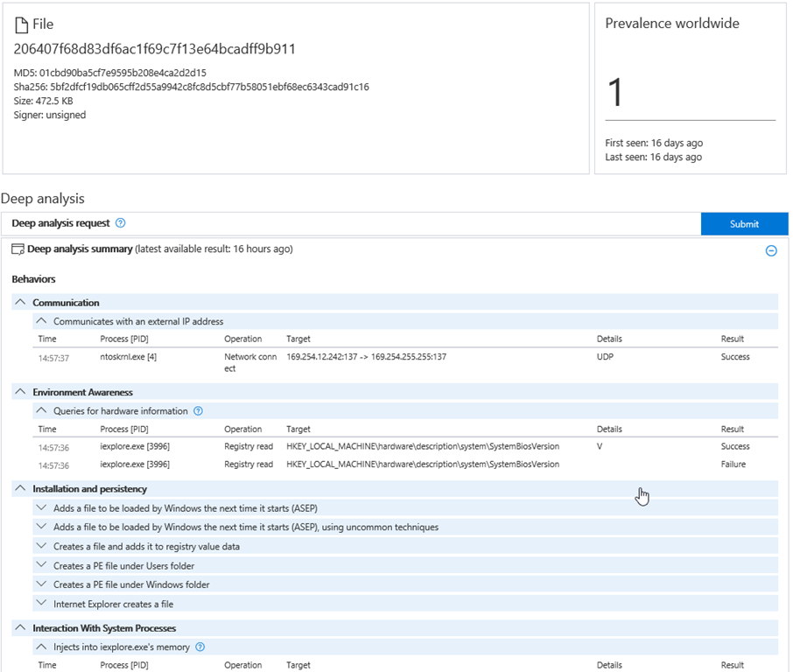Expand Creates a PE file under Windows folder
The width and height of the screenshot is (793, 672).
tap(41, 585)
